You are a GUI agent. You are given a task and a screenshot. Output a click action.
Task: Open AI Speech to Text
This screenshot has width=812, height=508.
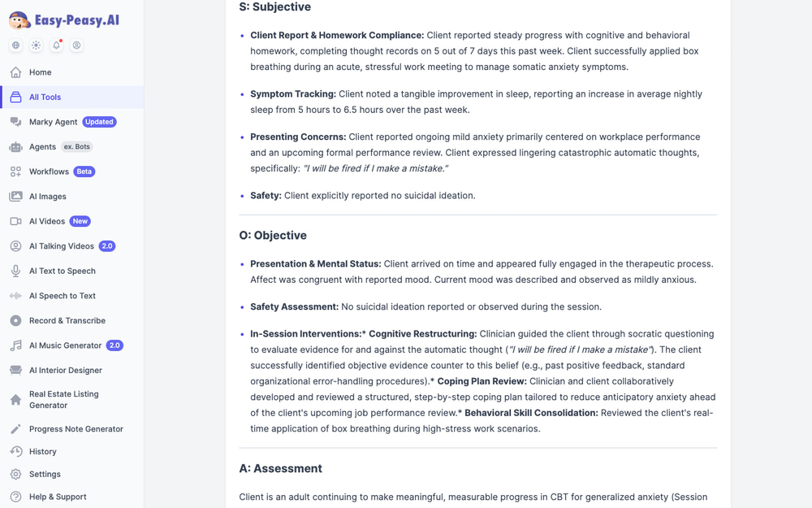click(72, 296)
